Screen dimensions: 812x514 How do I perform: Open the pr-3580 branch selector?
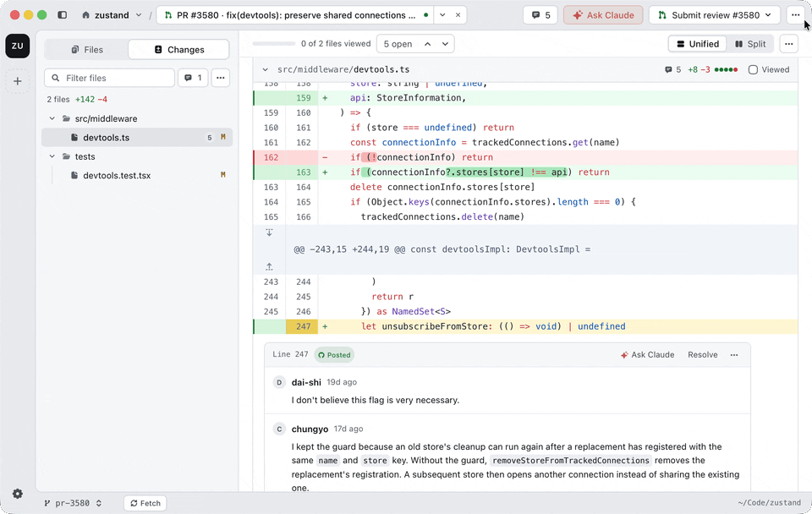(73, 503)
